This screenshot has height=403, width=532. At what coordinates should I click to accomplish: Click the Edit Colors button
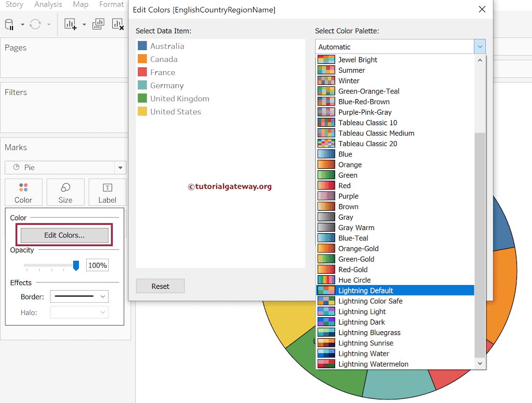coord(64,235)
